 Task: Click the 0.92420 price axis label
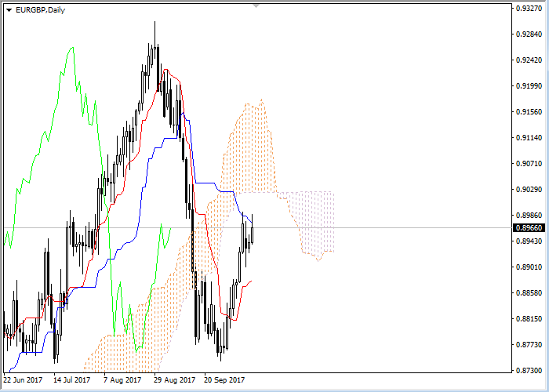[529, 60]
